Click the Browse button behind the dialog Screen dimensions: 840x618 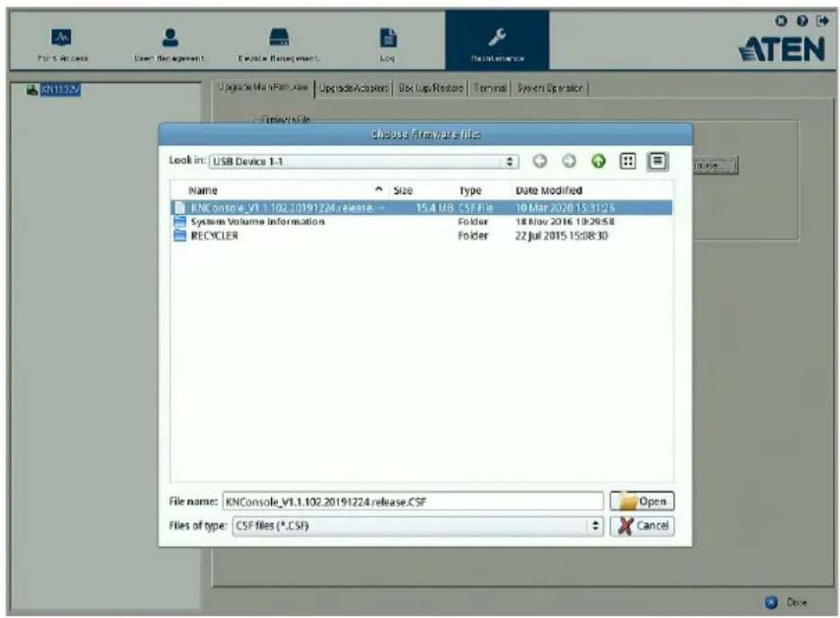click(x=714, y=165)
